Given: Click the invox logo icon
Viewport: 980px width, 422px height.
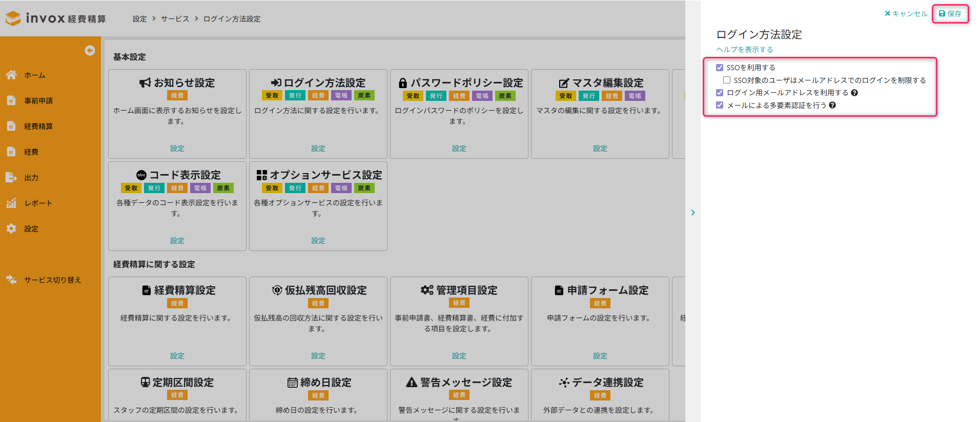Looking at the screenshot, I should point(13,18).
